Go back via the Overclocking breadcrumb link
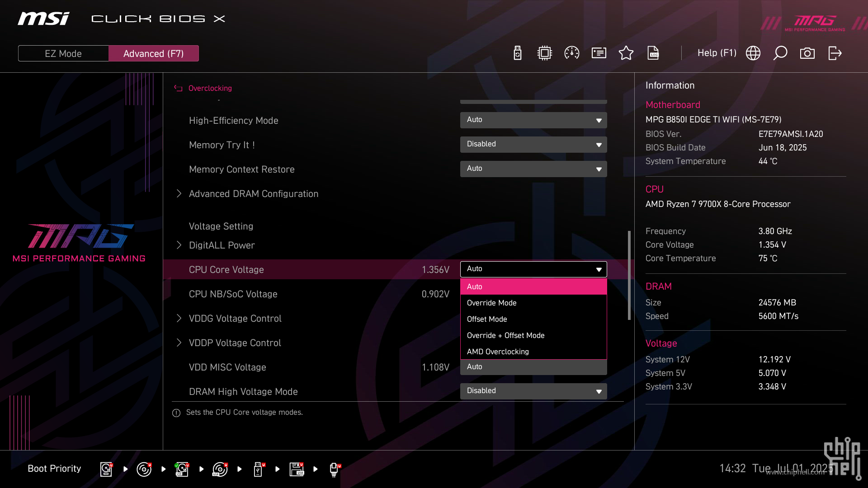Image resolution: width=868 pixels, height=488 pixels. point(210,89)
